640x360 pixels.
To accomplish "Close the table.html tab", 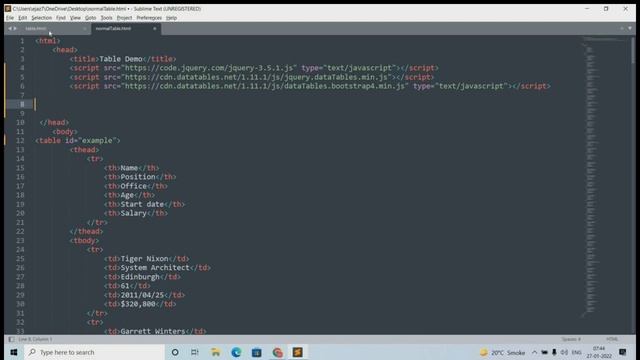I will 85,29.
